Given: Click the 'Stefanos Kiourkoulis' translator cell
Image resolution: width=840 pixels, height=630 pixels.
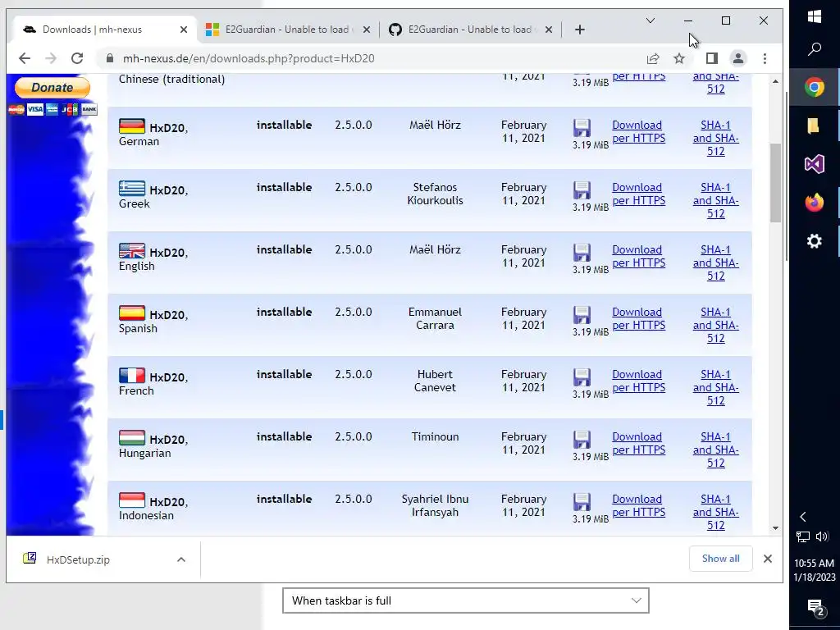Looking at the screenshot, I should (435, 194).
